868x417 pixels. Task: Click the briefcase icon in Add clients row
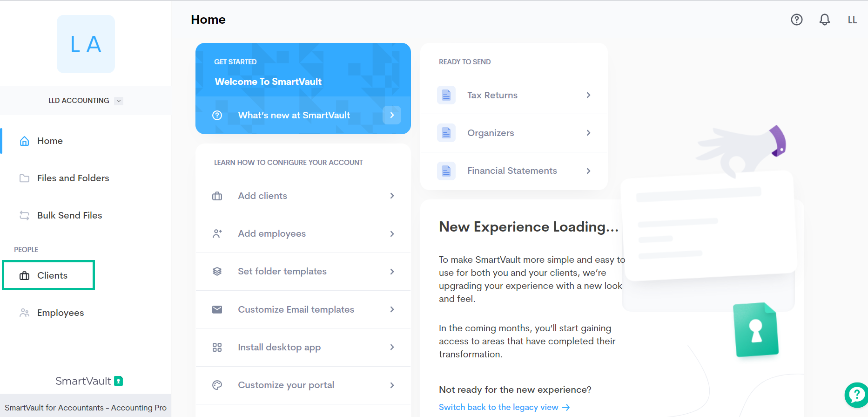217,196
